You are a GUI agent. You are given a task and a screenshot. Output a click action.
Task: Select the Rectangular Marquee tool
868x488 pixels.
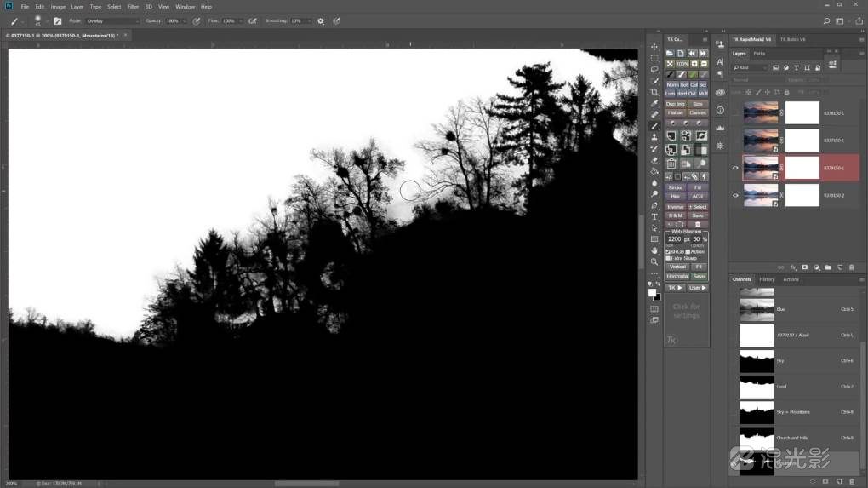coord(654,58)
